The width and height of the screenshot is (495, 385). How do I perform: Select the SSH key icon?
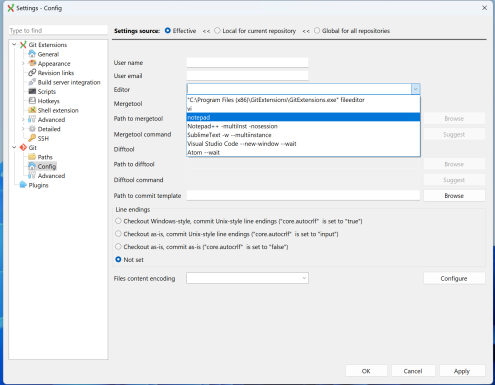click(32, 138)
